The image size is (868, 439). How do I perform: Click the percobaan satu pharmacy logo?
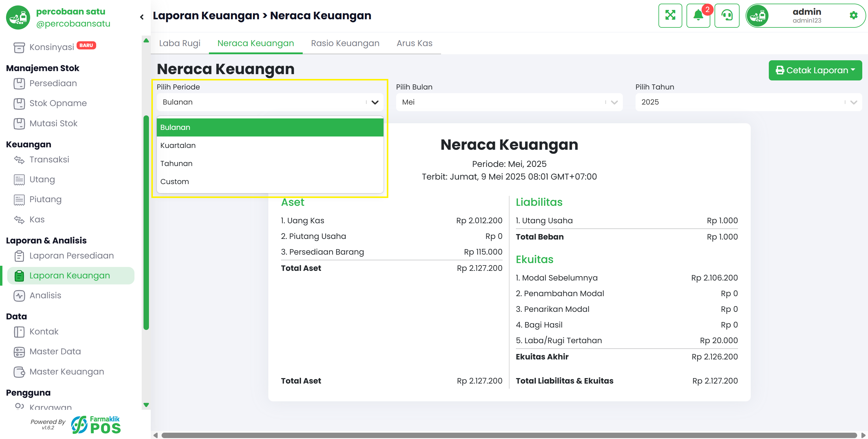pyautogui.click(x=18, y=17)
